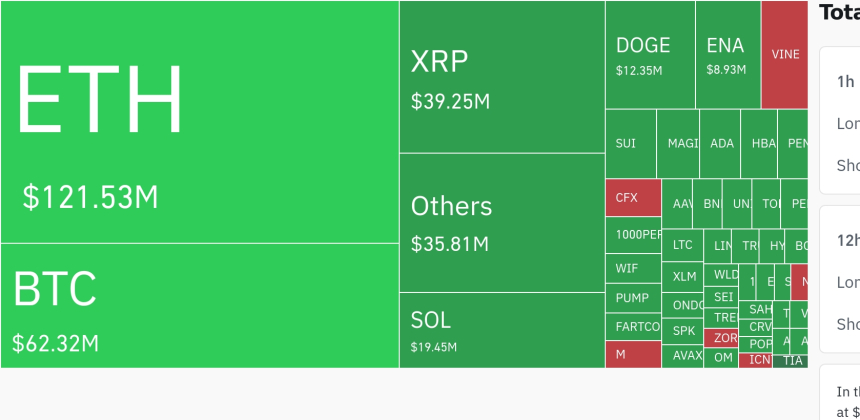
Task: Click the AVAX tile
Action: click(x=685, y=355)
